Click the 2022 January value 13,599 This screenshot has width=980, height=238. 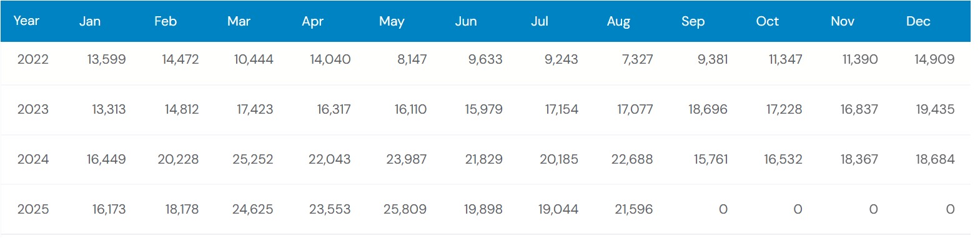point(106,59)
